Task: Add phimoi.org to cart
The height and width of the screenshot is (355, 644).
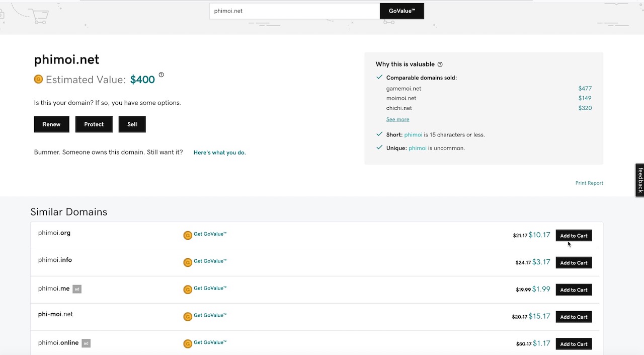Action: [574, 236]
